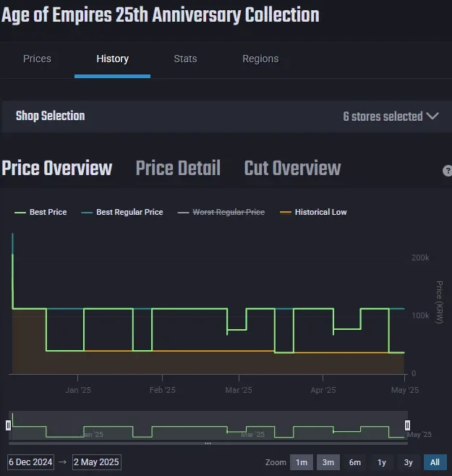Set zoom range to 6m

tap(355, 462)
